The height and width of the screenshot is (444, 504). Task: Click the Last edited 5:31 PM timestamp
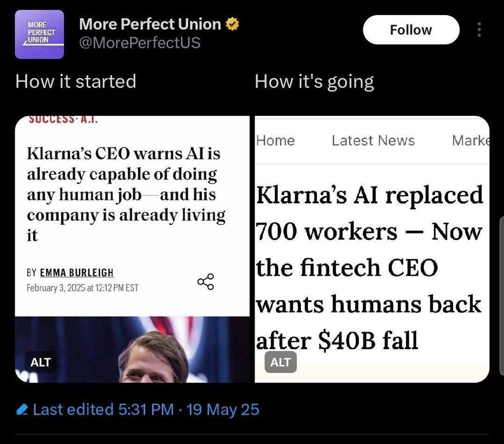(146, 409)
